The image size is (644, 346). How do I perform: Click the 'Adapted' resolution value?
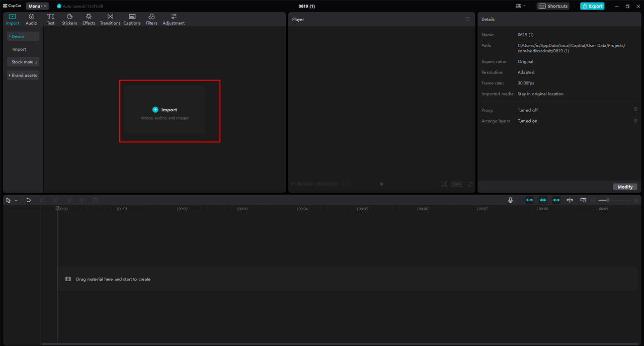click(526, 72)
